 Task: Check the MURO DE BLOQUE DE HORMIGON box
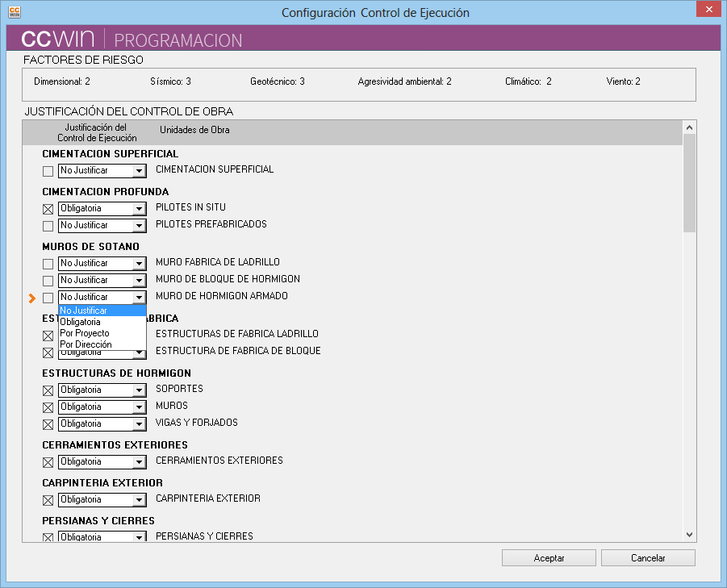tap(48, 281)
